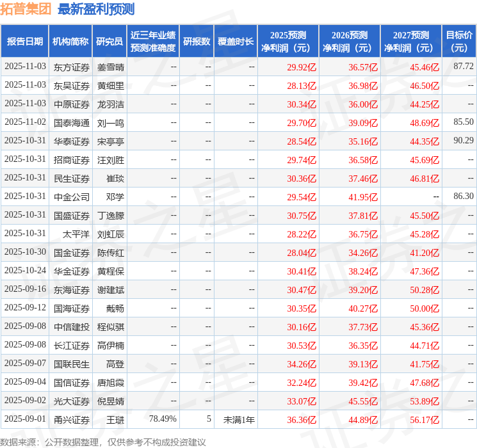Image resolution: width=477 pixels, height=448 pixels.
Task: Click the 2027预测净利润 column header
Action: tap(411, 41)
